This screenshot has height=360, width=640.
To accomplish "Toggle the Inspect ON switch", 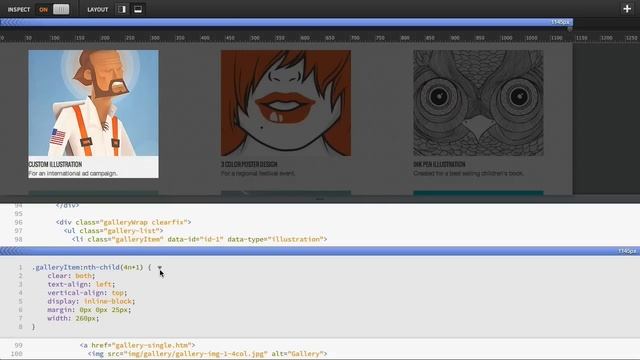I will point(53,9).
